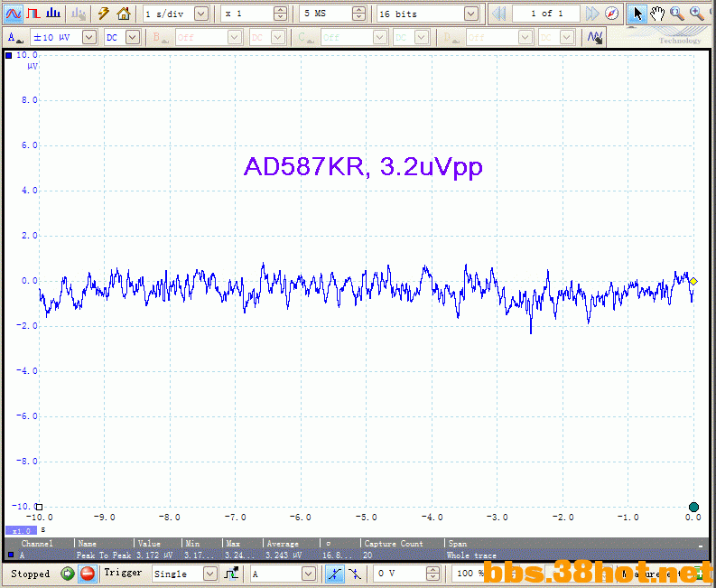Switch to scope mode icon
716x588 pixels.
click(14, 14)
